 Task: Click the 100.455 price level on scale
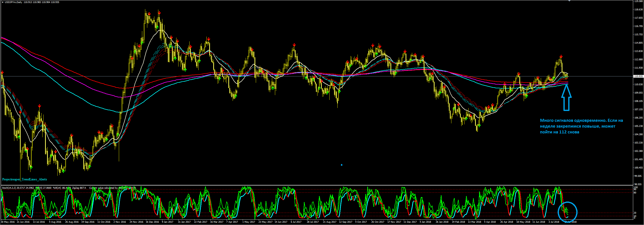639,168
